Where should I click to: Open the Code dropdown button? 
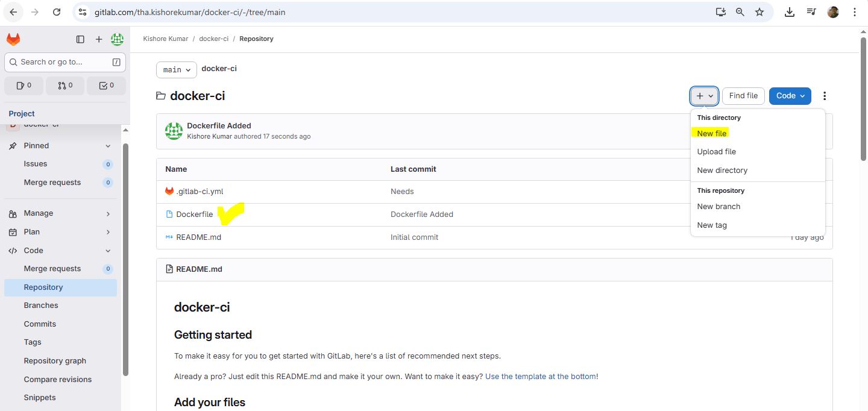790,96
